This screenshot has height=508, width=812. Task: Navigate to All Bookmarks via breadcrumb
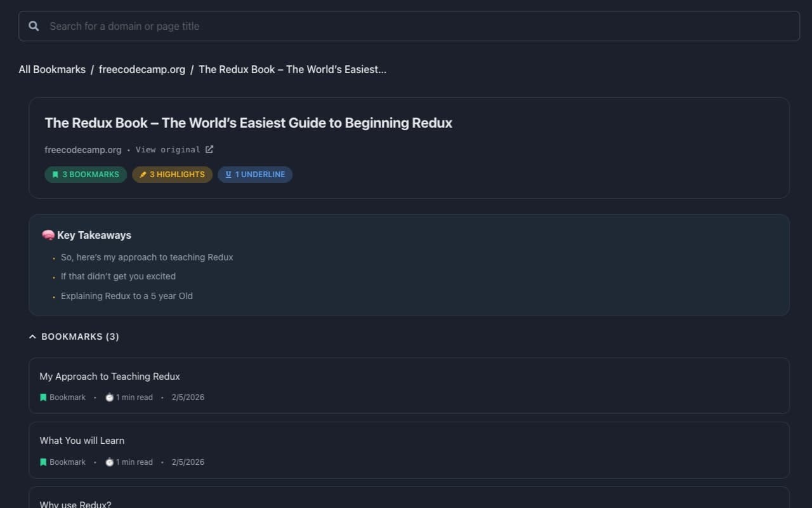(x=52, y=69)
